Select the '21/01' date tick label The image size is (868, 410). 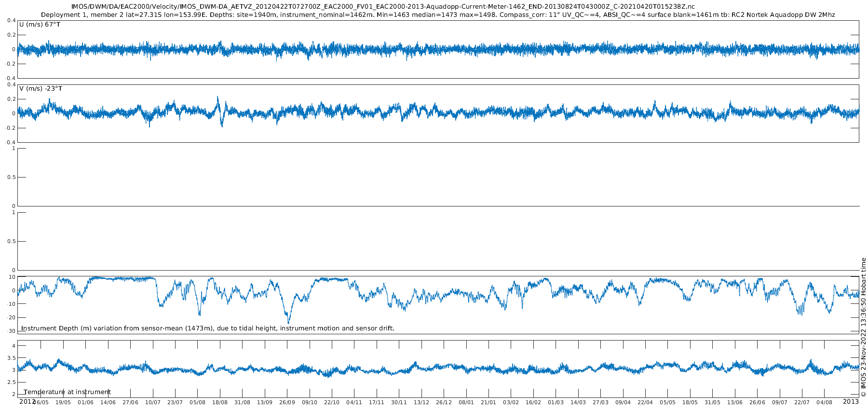pos(489,402)
